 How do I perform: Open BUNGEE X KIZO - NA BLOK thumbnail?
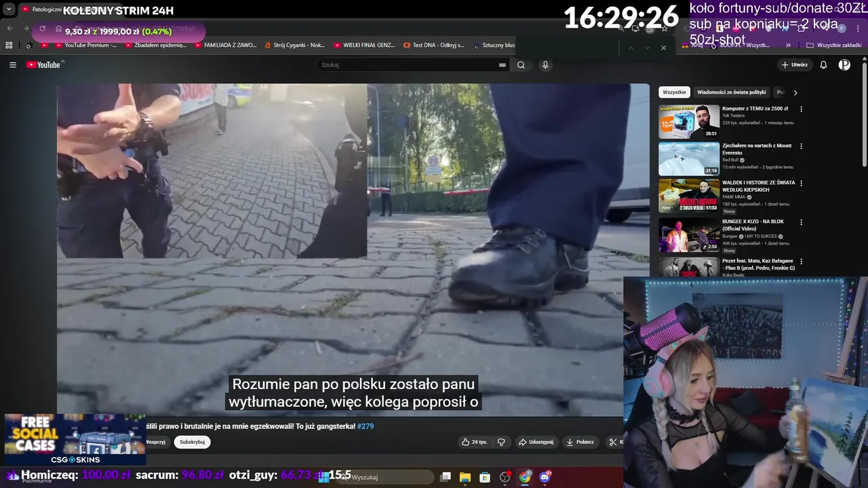(x=689, y=235)
